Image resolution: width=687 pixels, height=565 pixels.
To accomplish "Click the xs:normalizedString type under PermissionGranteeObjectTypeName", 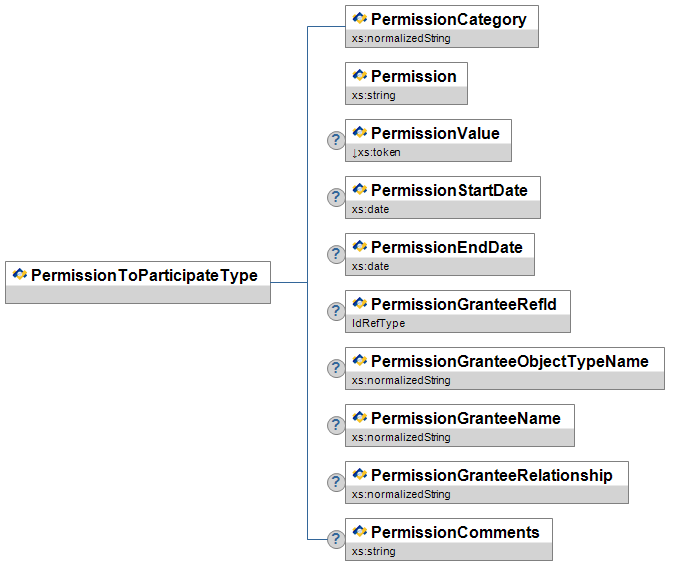I will [401, 380].
